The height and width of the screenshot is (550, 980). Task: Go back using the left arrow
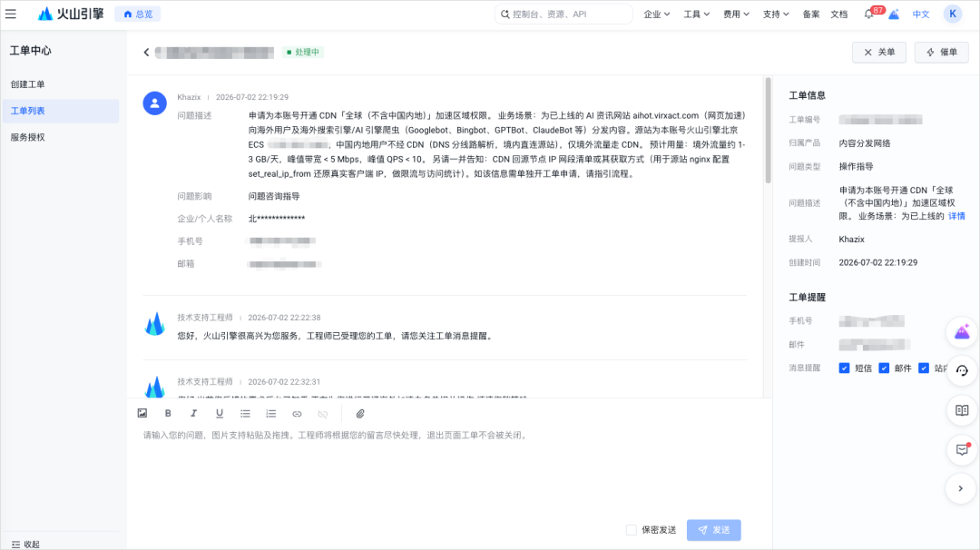(x=146, y=53)
